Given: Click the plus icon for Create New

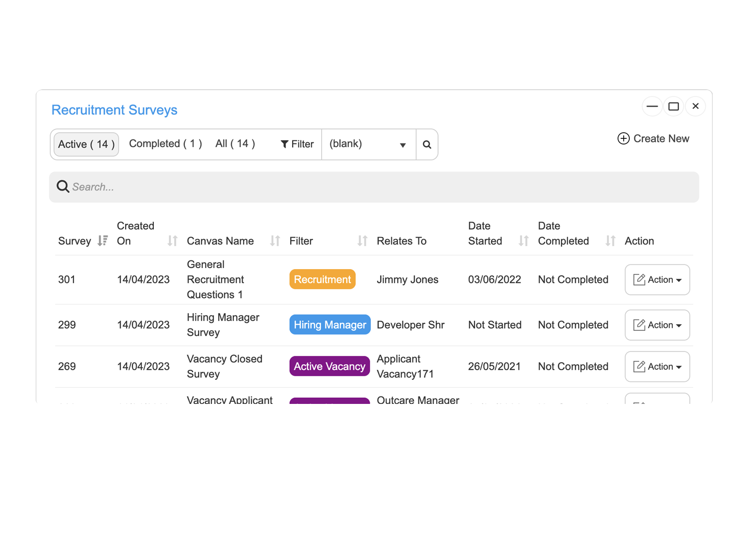Looking at the screenshot, I should pos(623,138).
